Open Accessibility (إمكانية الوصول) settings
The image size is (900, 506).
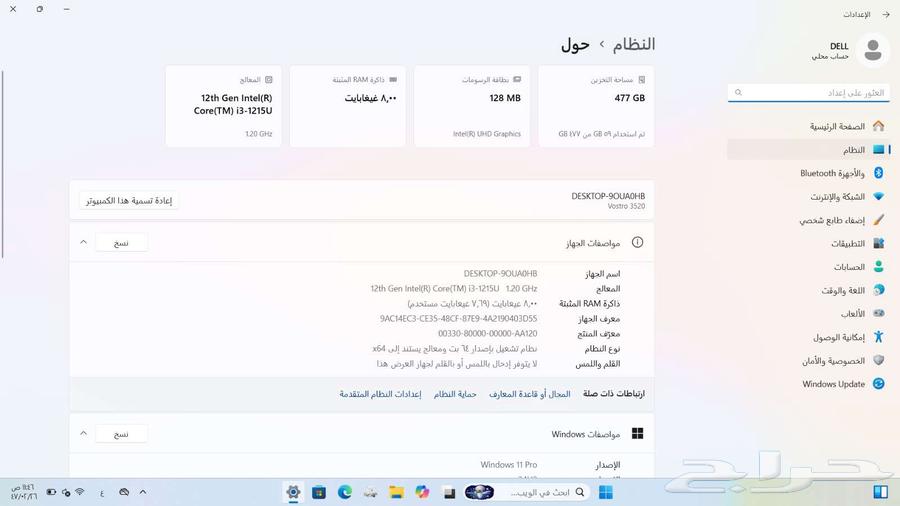[x=809, y=337]
